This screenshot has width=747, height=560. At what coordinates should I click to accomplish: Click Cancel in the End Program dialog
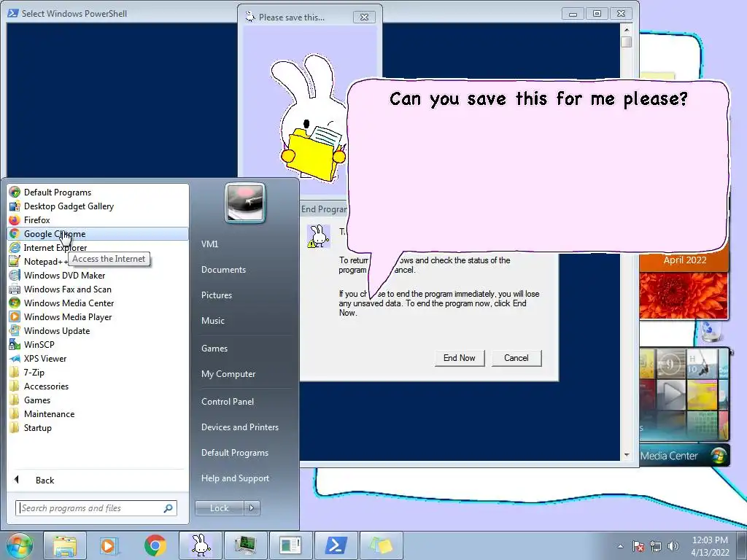[x=516, y=358]
